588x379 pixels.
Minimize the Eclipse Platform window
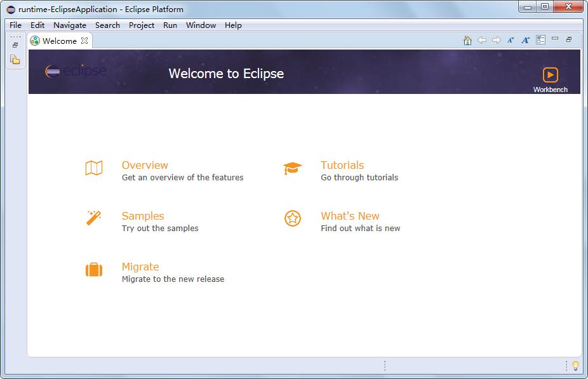click(528, 7)
